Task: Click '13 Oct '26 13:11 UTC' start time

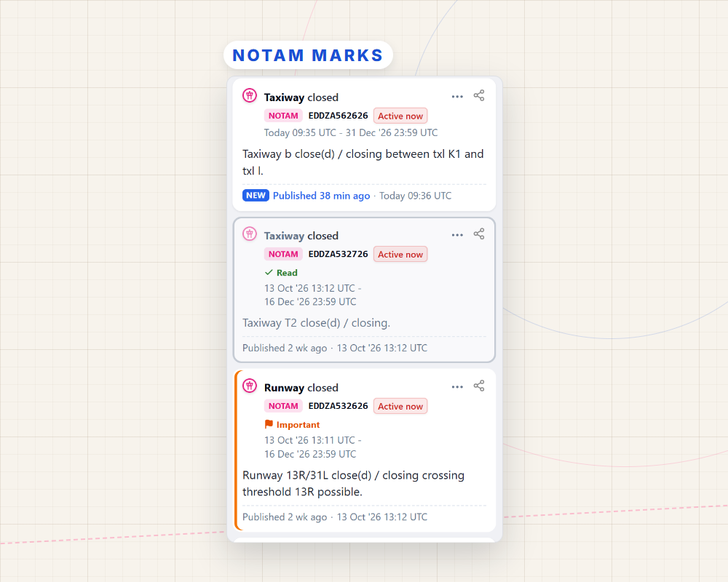Action: 309,440
